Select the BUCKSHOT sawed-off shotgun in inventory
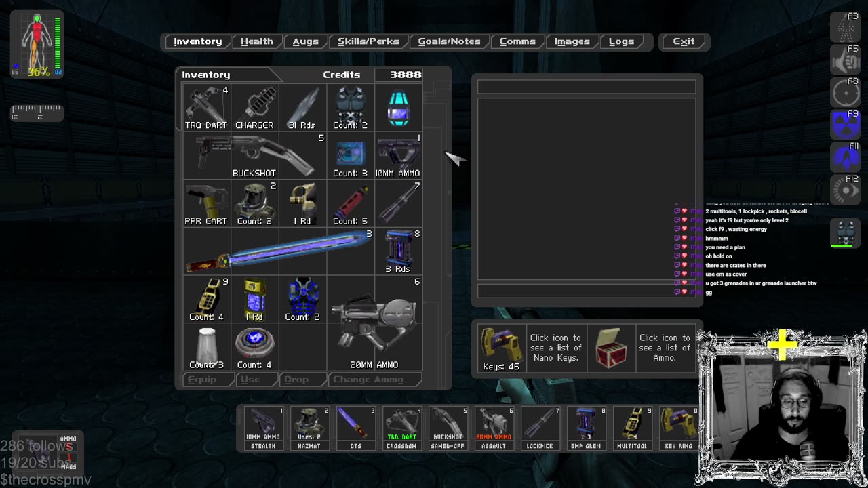868x488 pixels. coord(254,155)
